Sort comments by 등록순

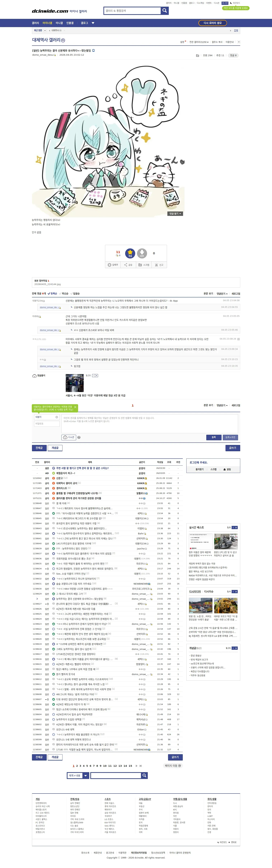[53, 293]
